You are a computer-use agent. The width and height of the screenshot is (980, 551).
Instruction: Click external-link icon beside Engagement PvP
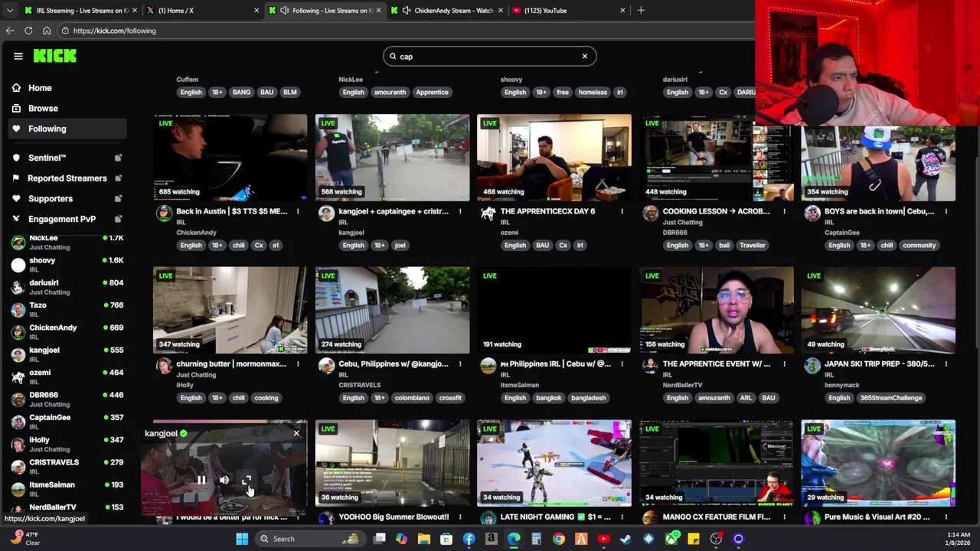pos(118,219)
